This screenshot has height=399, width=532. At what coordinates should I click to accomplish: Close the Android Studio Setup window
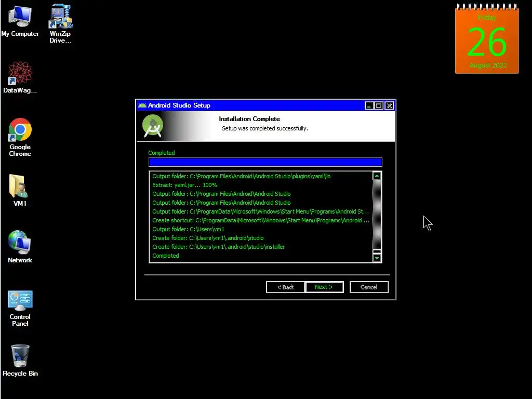(389, 105)
